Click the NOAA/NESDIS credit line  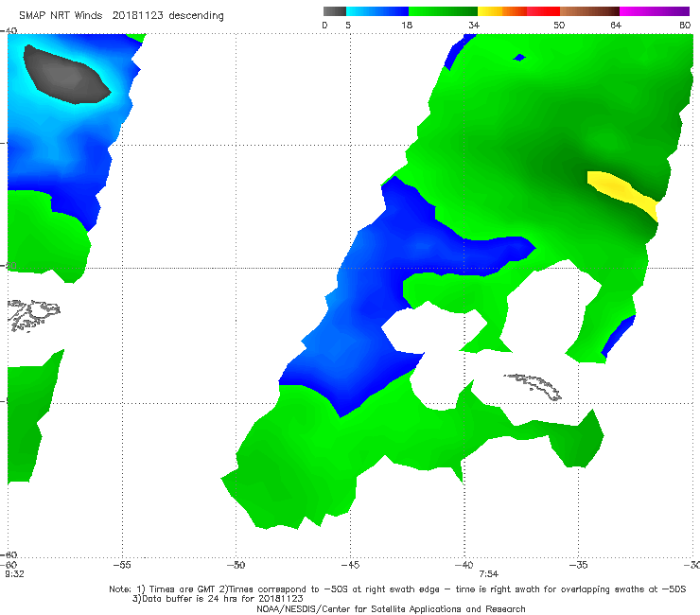pos(391,609)
